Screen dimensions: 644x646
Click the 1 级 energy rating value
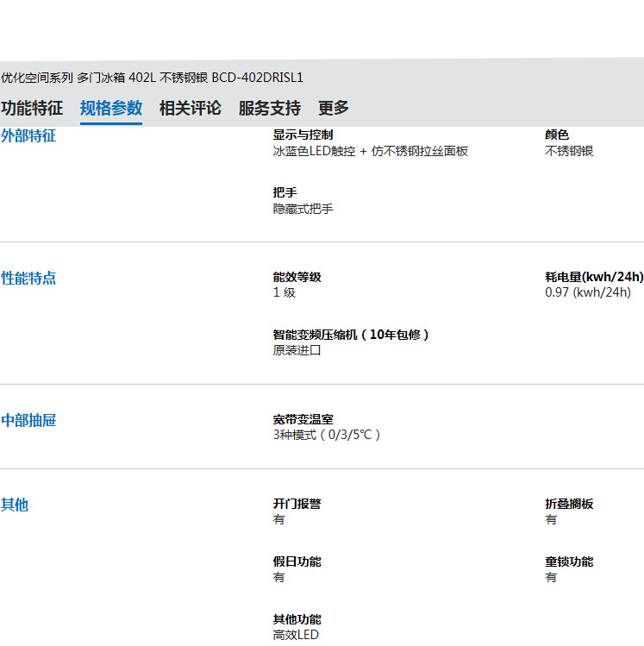(x=284, y=292)
